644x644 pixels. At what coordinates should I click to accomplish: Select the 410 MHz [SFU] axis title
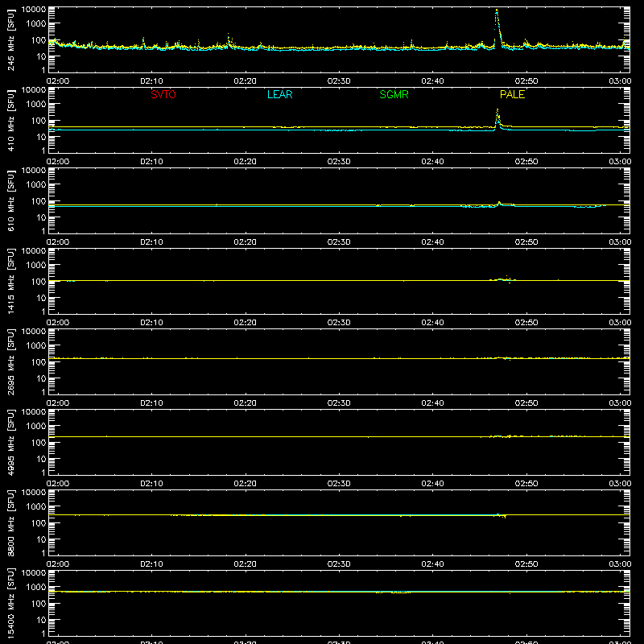(10, 121)
